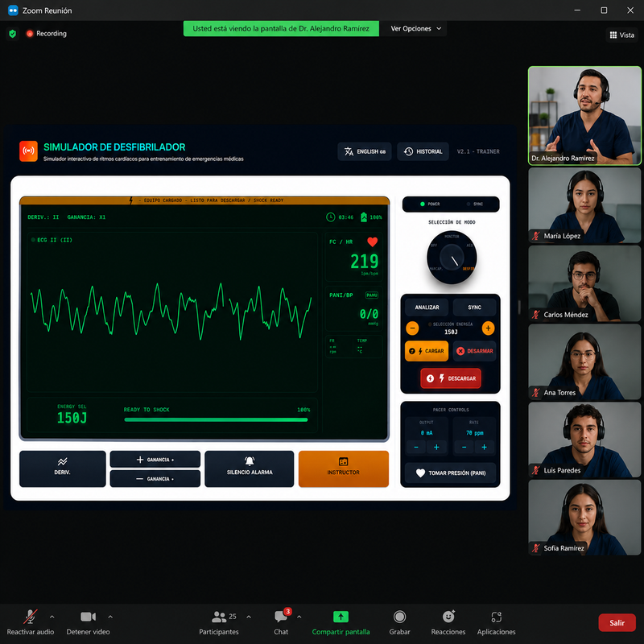Select the DESFIB position on the mode dial
The image size is (644, 644).
(x=469, y=269)
